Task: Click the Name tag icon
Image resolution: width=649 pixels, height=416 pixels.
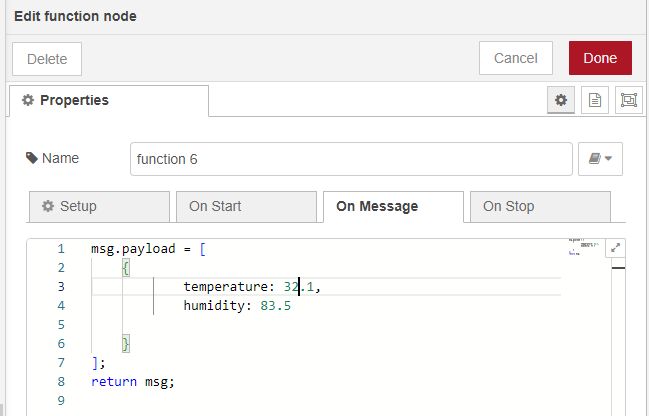Action: click(32, 158)
